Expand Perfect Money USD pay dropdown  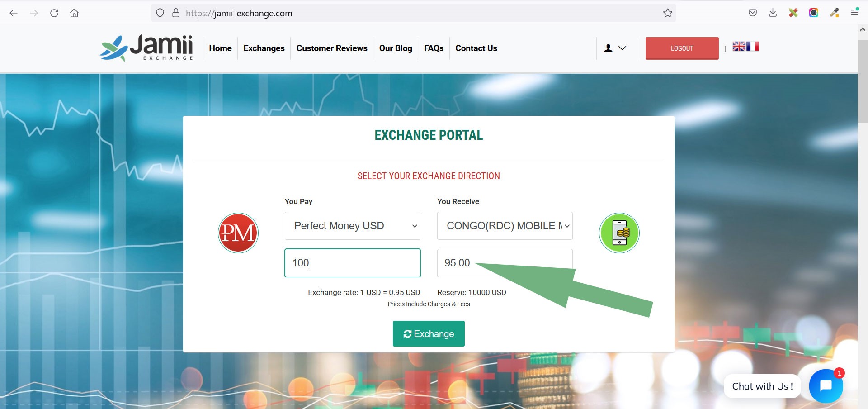point(353,226)
